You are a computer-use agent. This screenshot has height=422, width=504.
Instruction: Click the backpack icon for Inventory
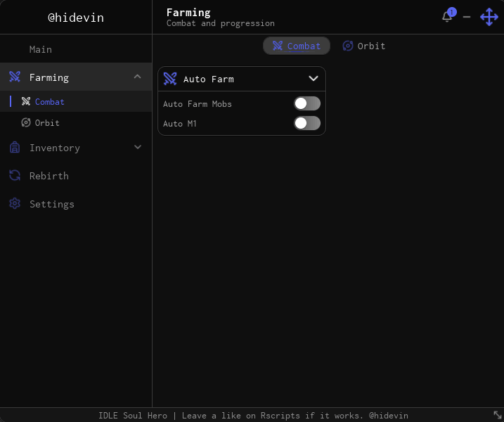coord(15,147)
